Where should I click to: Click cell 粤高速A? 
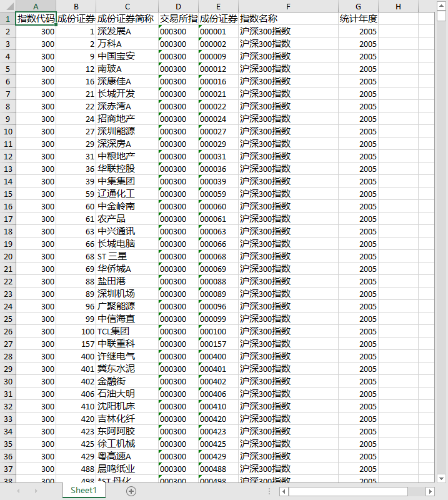coord(127,456)
